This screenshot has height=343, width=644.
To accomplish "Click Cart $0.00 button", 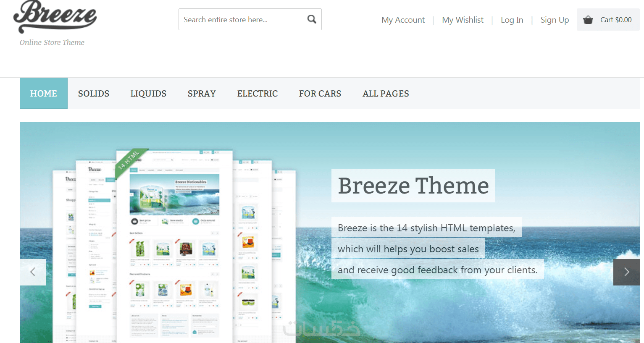I will 608,20.
